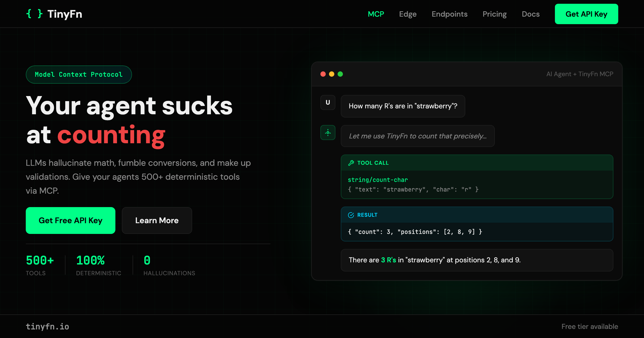The image size is (644, 338).
Task: Open Docs from the navigation
Action: click(x=530, y=14)
